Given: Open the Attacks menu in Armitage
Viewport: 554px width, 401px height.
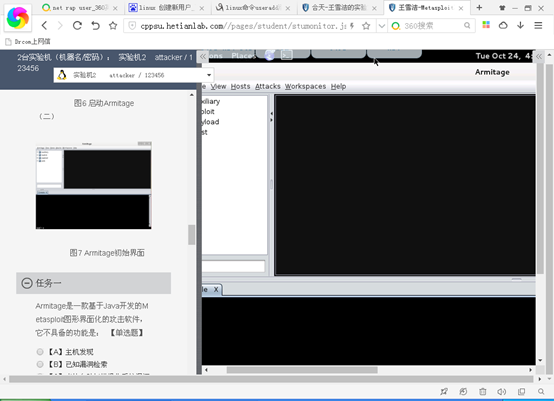Looking at the screenshot, I should tap(267, 86).
